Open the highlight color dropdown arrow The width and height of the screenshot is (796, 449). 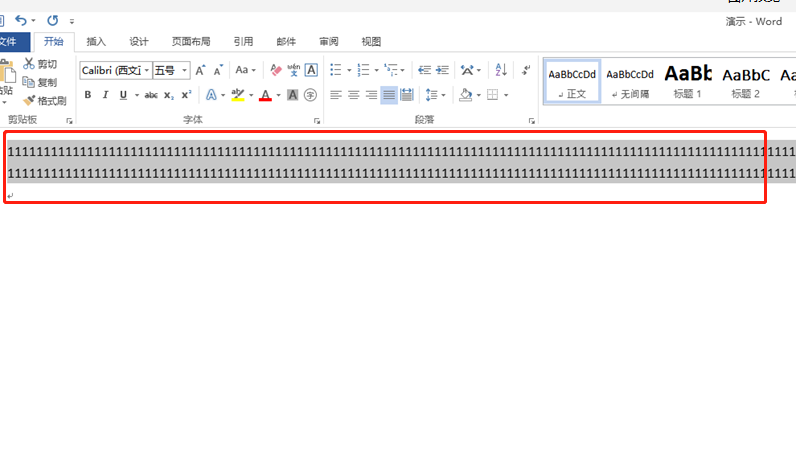(x=251, y=95)
